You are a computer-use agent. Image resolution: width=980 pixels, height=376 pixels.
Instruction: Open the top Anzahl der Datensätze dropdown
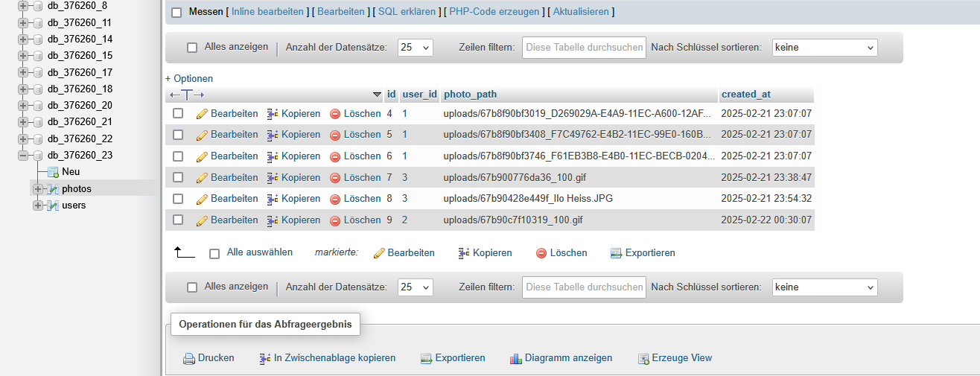(x=415, y=48)
